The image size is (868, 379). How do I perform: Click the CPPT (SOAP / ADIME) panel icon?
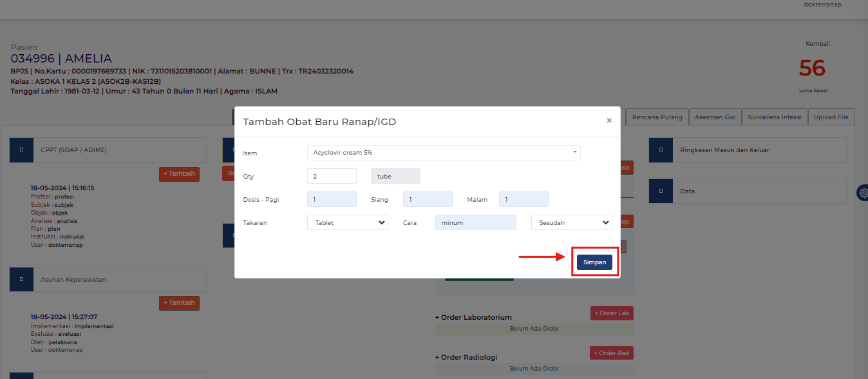pos(21,150)
